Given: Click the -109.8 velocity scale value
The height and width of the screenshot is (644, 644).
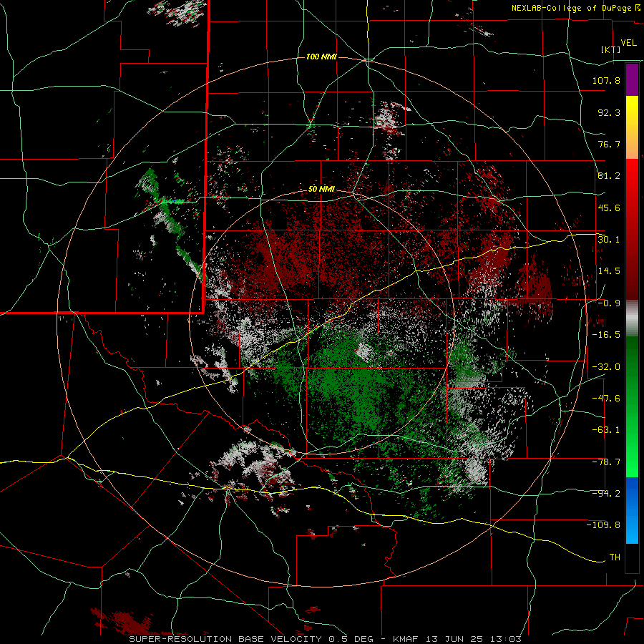Looking at the screenshot, I should [603, 525].
